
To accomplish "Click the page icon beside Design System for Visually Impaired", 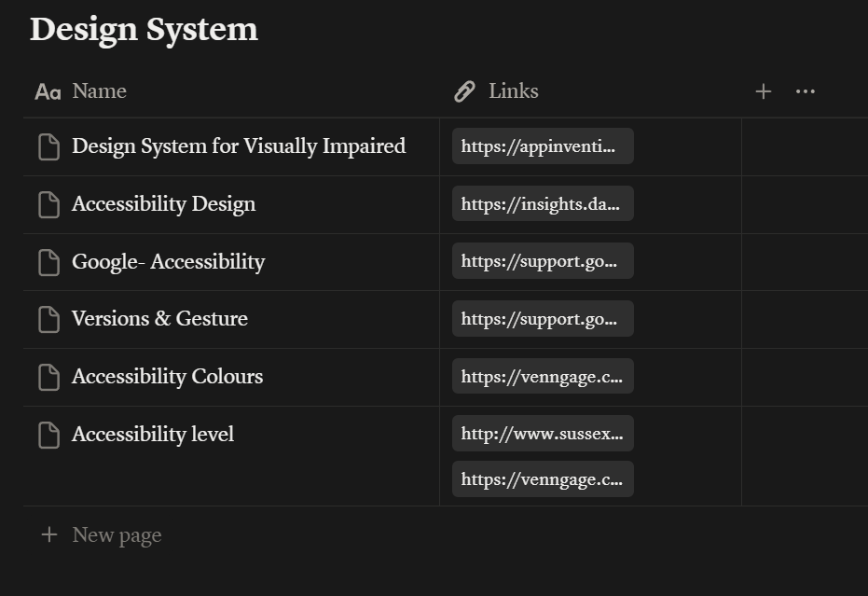I will [x=48, y=146].
